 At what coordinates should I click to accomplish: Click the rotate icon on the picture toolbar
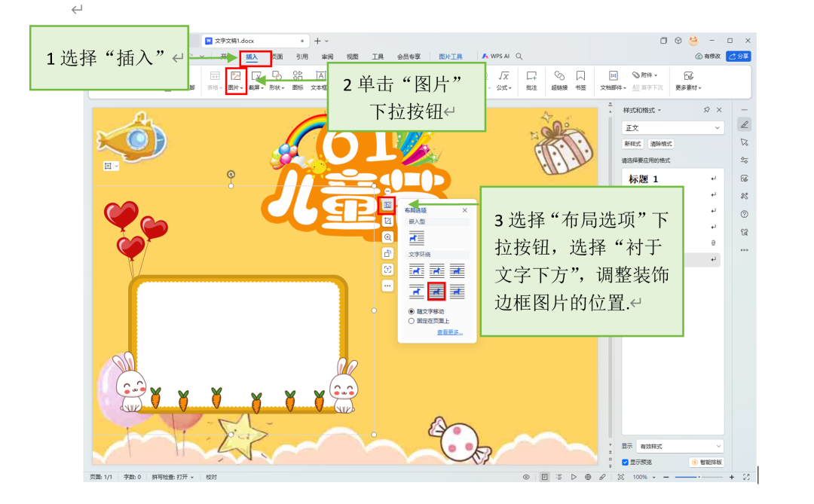click(387, 253)
